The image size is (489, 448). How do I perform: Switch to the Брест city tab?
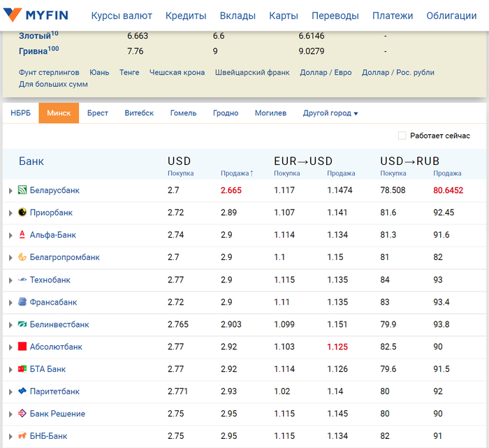98,113
